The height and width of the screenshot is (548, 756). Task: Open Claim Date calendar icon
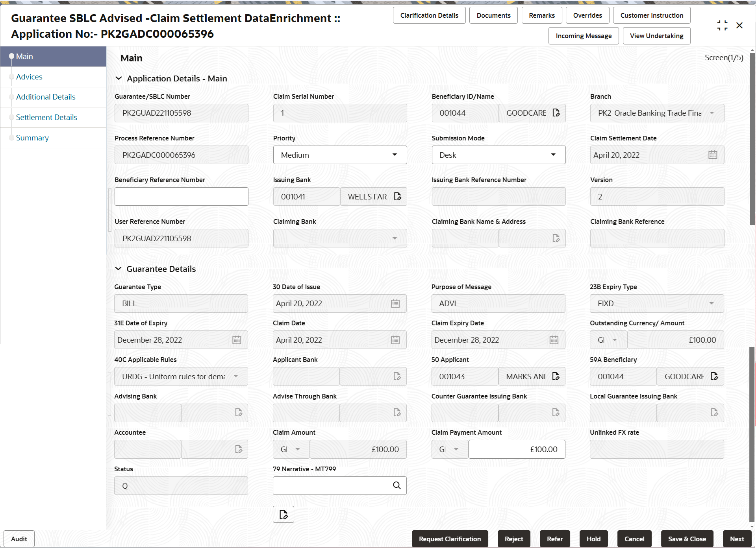[x=395, y=340]
